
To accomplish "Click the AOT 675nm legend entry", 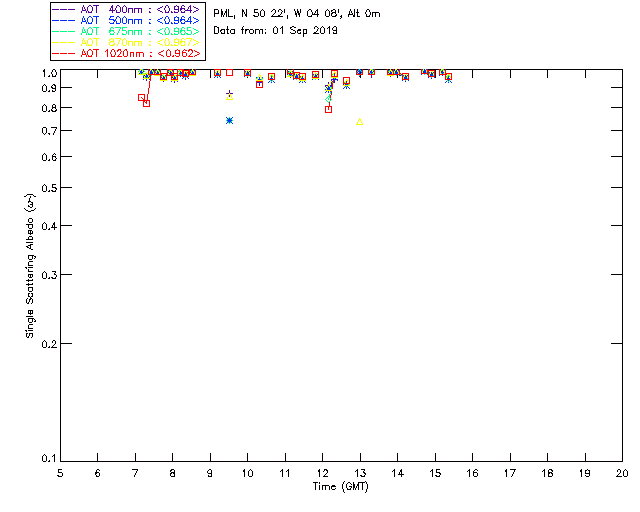I will [127, 31].
